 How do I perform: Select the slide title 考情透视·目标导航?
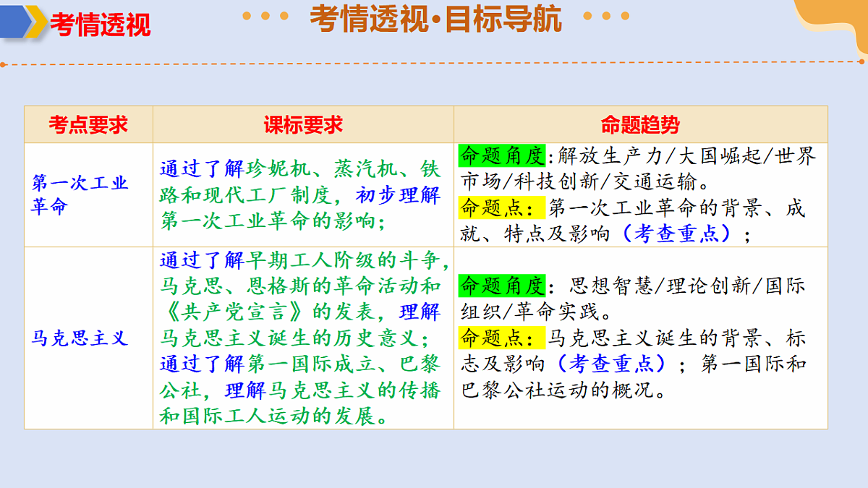pos(435,19)
